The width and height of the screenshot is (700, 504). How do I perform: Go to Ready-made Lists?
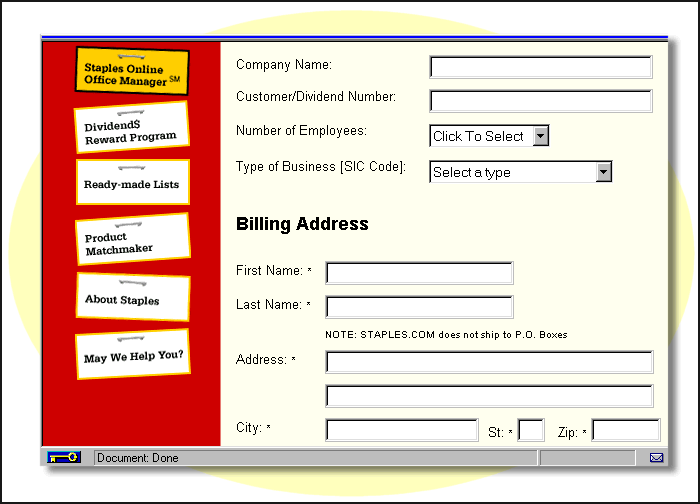point(132,185)
